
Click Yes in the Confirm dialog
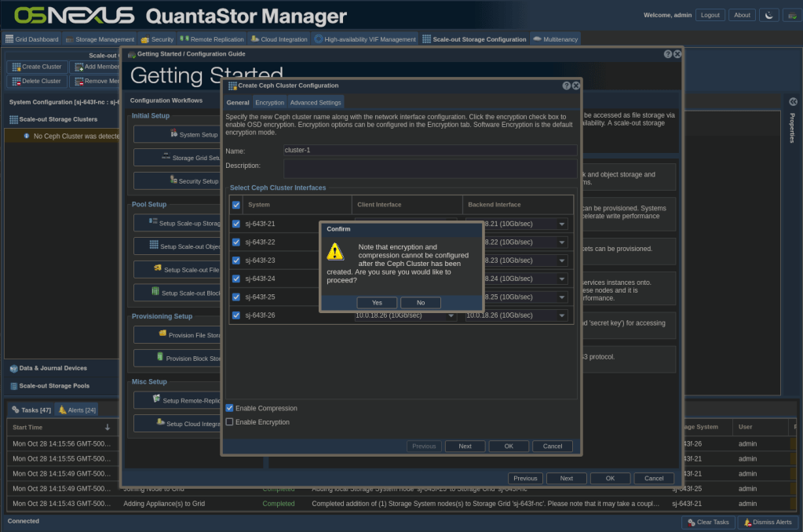(x=377, y=302)
